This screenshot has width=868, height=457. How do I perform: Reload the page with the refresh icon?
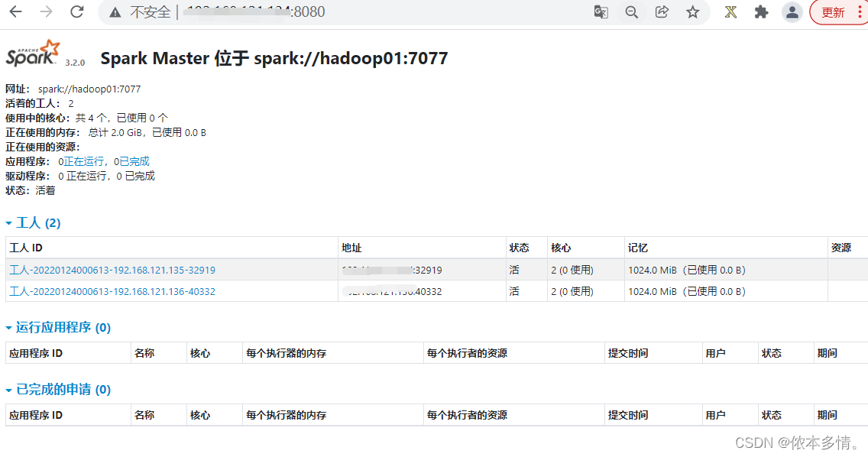(77, 11)
